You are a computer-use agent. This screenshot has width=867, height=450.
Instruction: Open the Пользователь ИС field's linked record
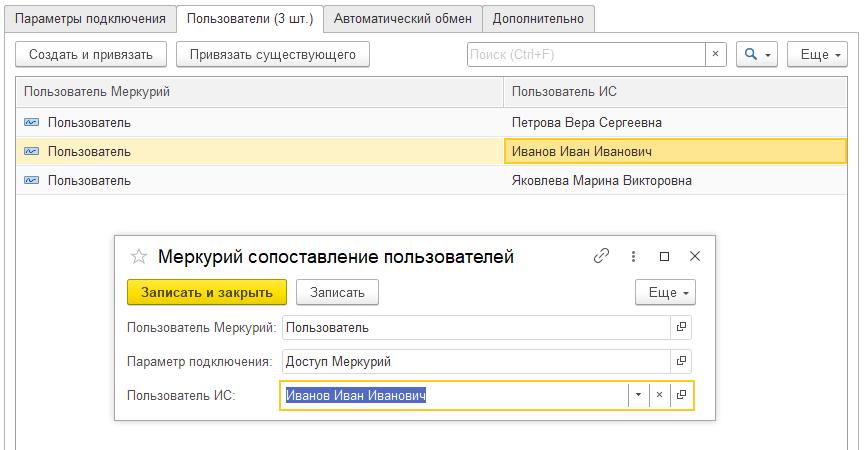(681, 395)
